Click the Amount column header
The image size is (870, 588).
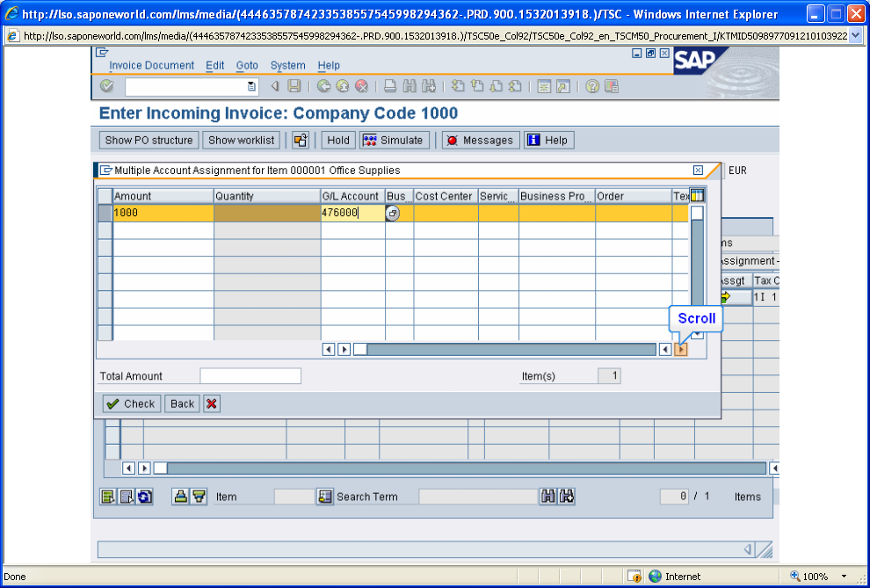(163, 196)
